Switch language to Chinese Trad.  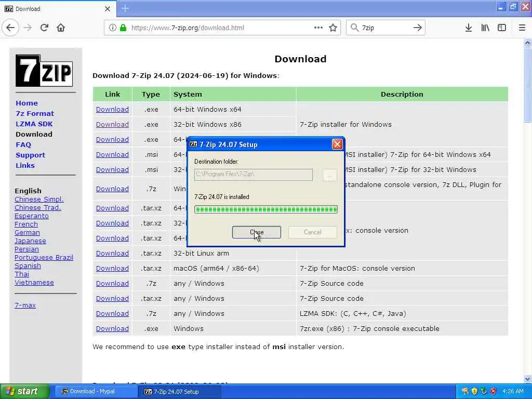[38, 208]
